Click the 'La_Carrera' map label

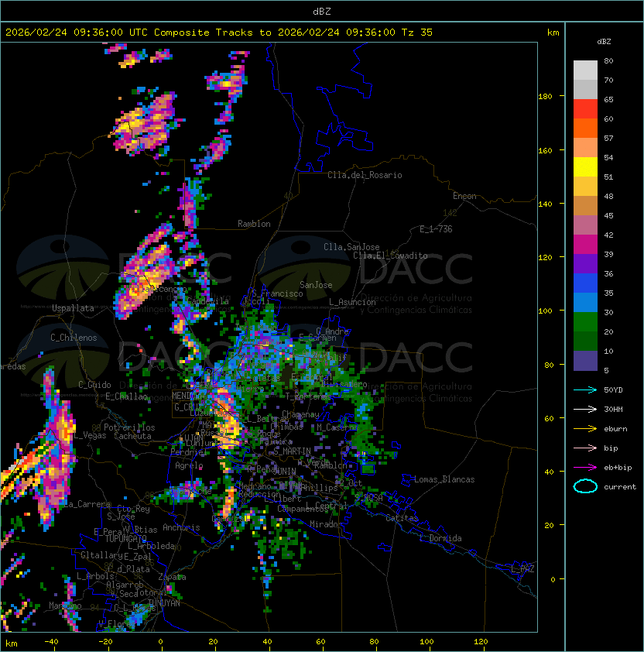(87, 504)
